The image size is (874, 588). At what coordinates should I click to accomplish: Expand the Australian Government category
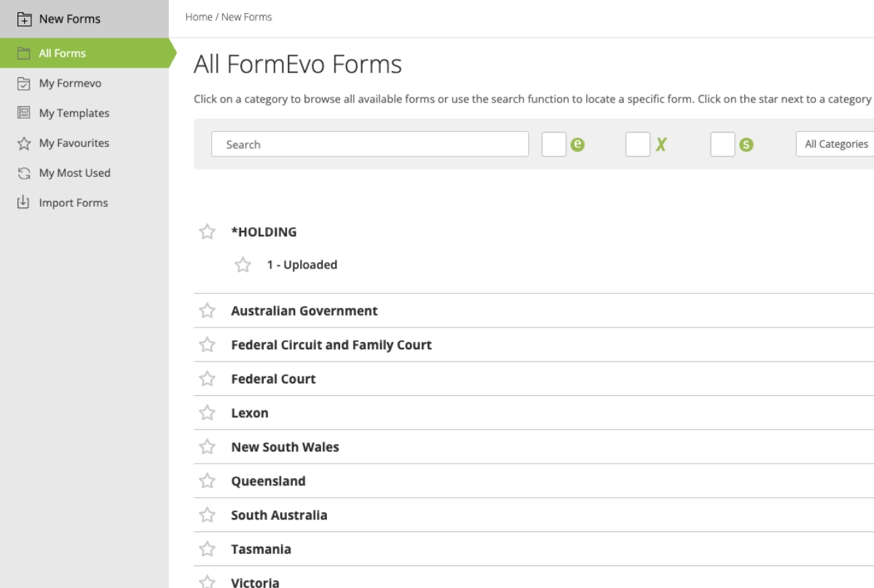304,311
